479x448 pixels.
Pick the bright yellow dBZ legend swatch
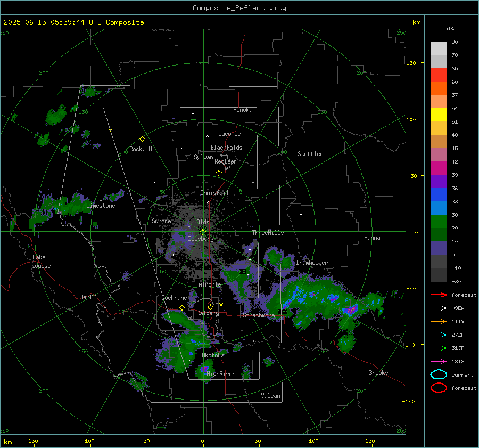click(439, 115)
